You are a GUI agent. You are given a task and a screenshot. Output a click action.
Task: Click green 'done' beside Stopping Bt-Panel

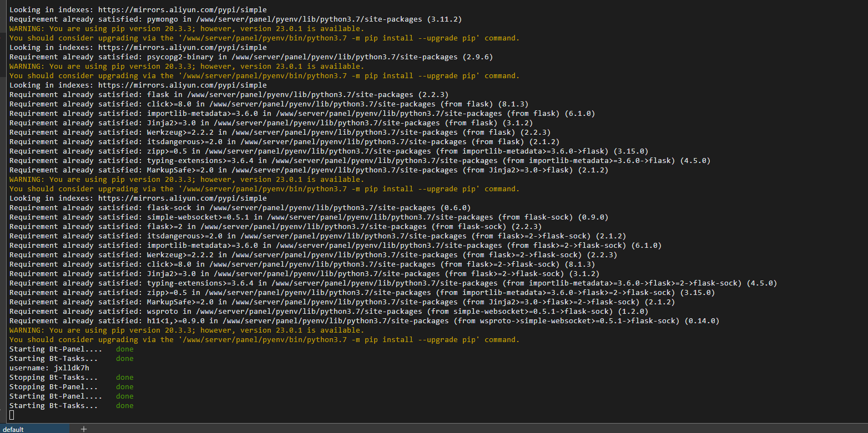point(124,386)
